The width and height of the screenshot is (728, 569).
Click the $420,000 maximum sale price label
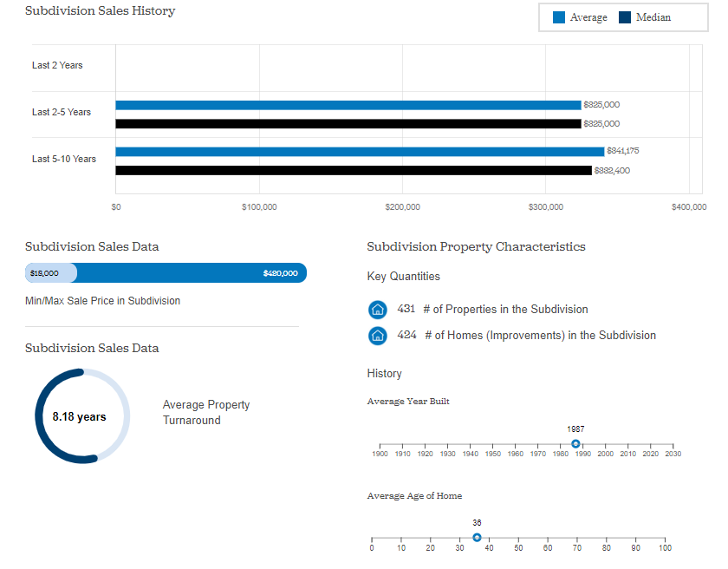coord(281,273)
